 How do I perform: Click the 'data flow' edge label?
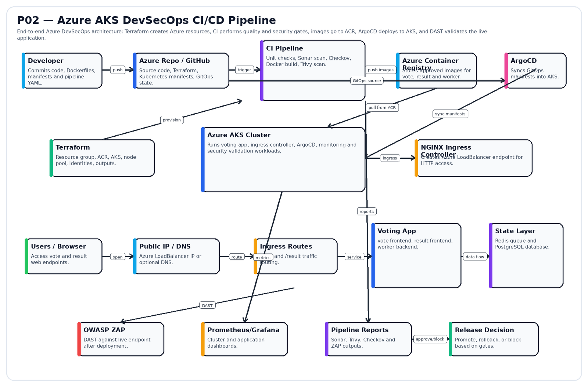pos(475,257)
